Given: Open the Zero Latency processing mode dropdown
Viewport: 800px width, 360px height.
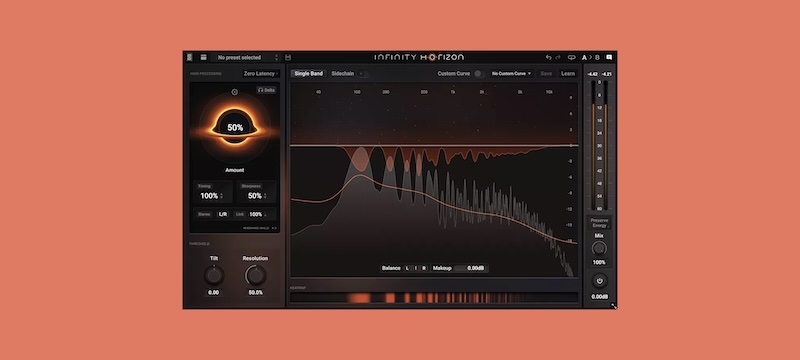Looking at the screenshot, I should point(261,73).
